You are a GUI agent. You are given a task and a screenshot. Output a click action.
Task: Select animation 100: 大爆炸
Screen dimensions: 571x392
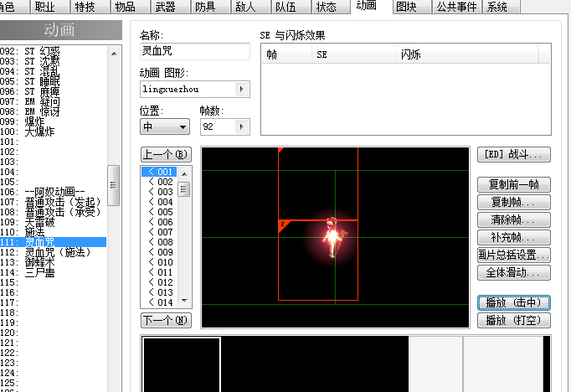click(x=54, y=132)
